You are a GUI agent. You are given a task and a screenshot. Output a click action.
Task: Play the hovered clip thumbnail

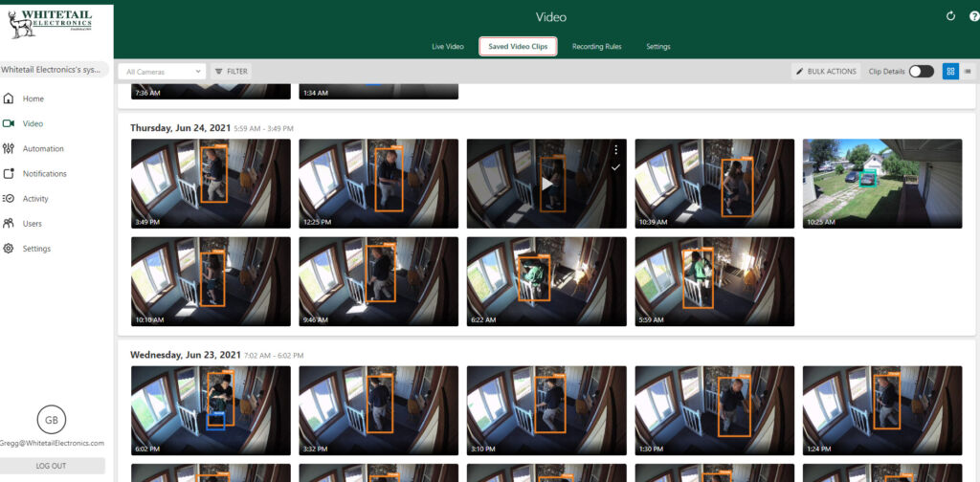[x=546, y=184]
